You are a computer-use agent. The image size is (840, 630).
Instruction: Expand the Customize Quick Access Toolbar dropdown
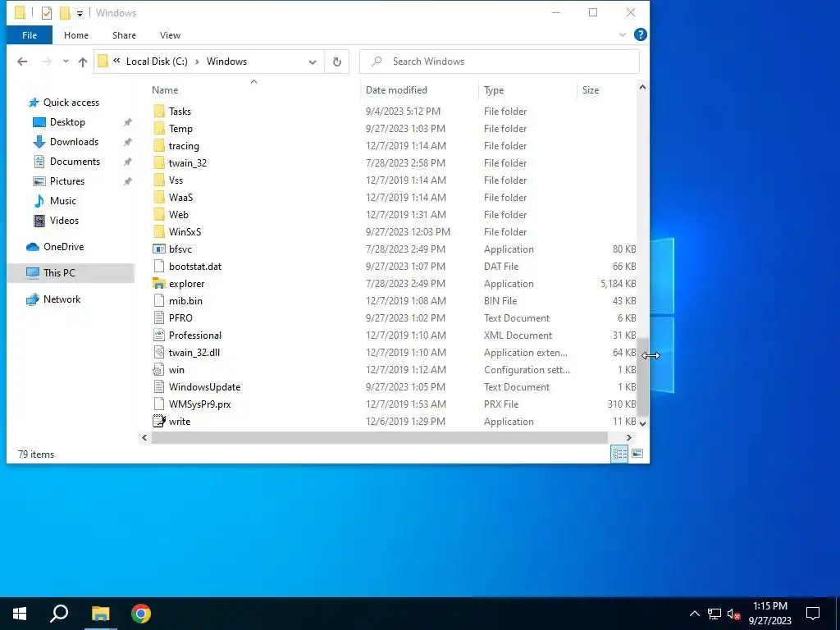click(x=80, y=13)
